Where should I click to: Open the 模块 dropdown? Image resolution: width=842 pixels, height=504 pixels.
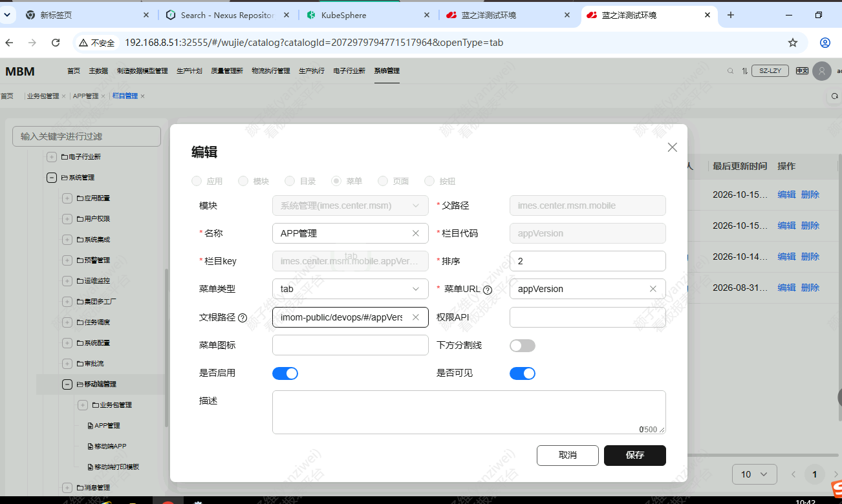click(x=351, y=205)
